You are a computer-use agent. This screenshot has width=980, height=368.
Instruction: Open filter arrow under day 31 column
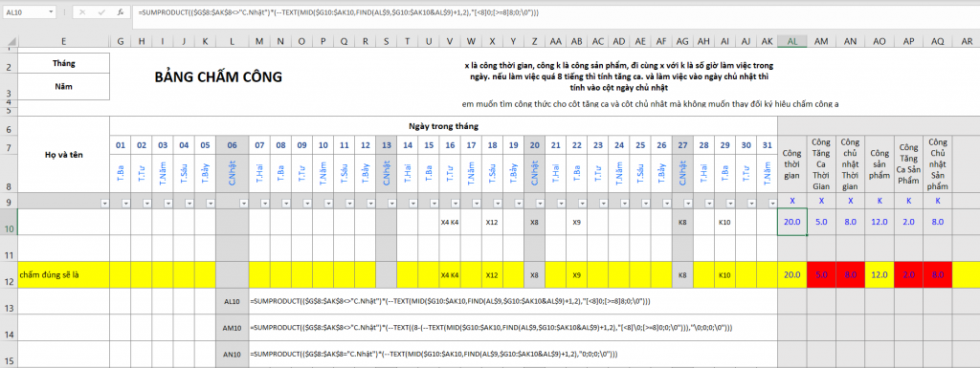tap(772, 203)
